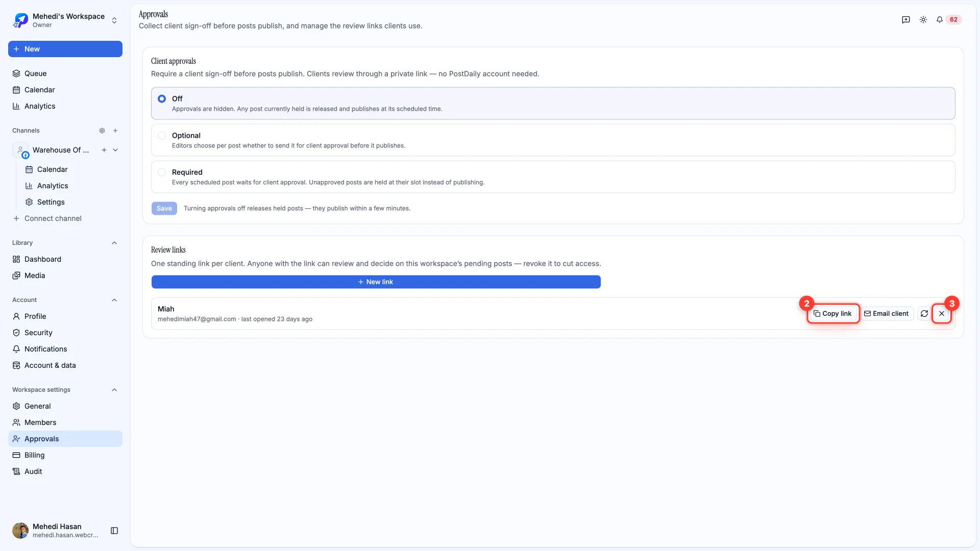Image resolution: width=980 pixels, height=551 pixels.
Task: Open the Media library item
Action: click(65, 275)
